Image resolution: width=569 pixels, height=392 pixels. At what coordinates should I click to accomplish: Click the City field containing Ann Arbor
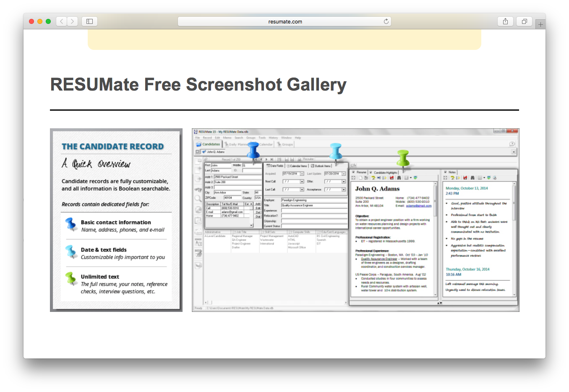227,192
